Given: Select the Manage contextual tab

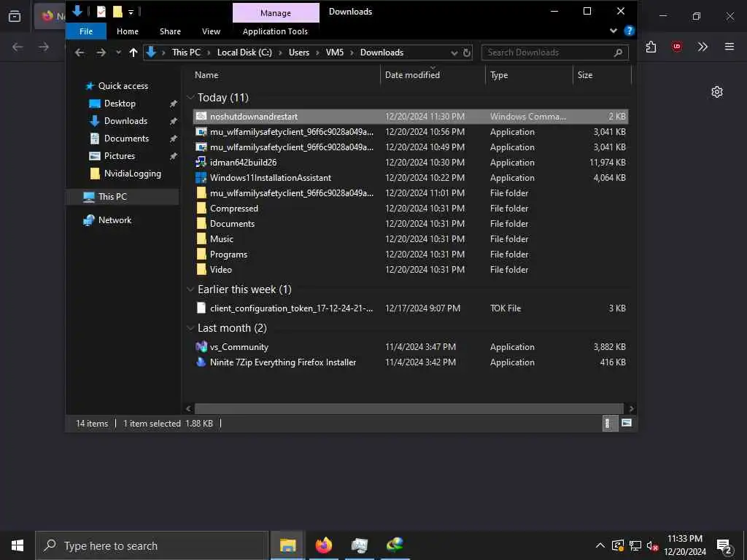Looking at the screenshot, I should 275,13.
